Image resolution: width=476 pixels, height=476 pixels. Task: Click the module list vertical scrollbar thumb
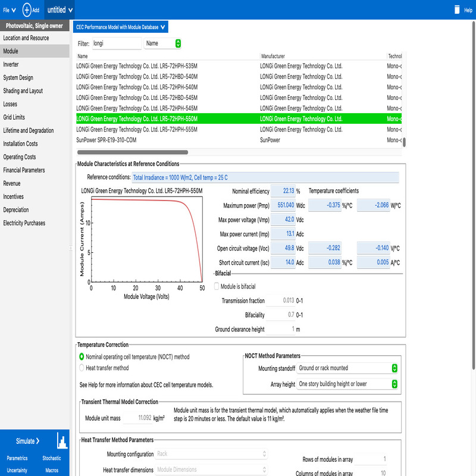[x=404, y=142]
